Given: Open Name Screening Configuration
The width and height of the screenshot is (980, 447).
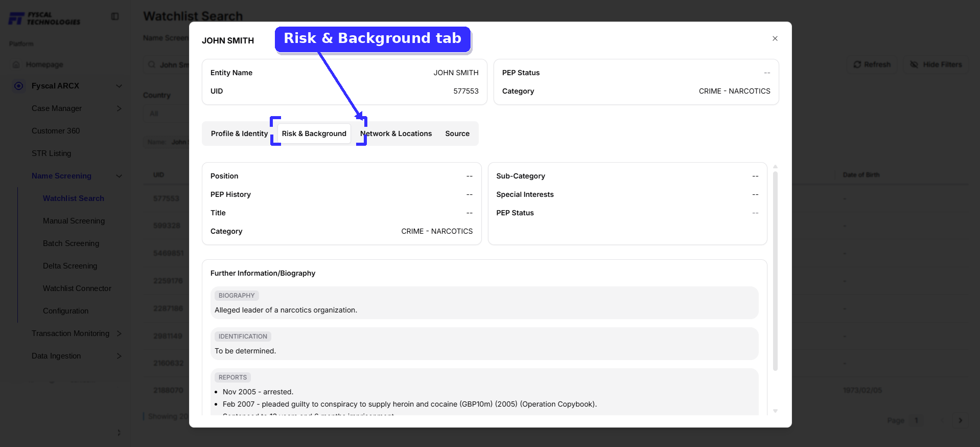Looking at the screenshot, I should pyautogui.click(x=65, y=311).
